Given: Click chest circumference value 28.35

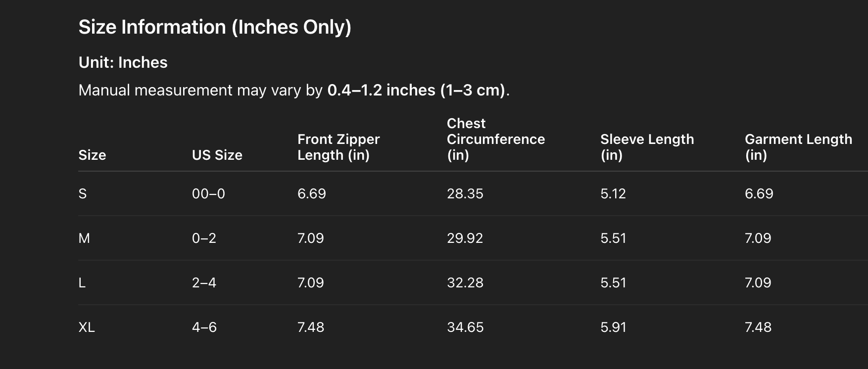Looking at the screenshot, I should tap(465, 194).
